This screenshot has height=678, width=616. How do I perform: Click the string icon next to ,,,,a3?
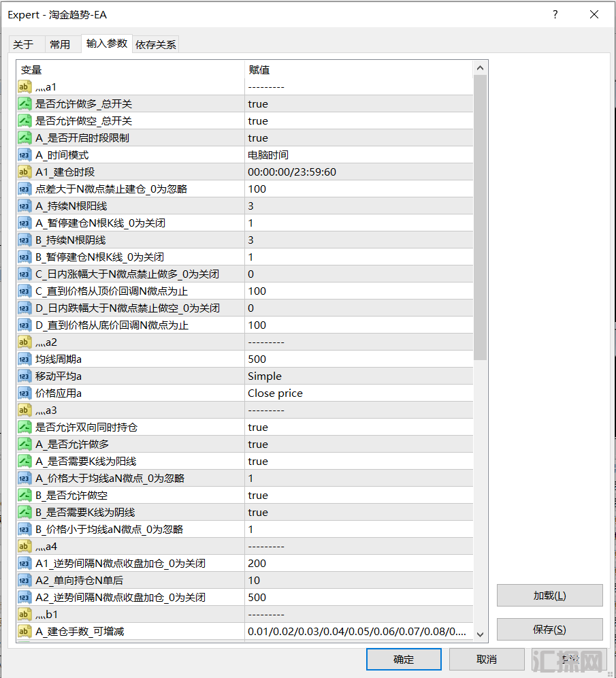click(25, 410)
